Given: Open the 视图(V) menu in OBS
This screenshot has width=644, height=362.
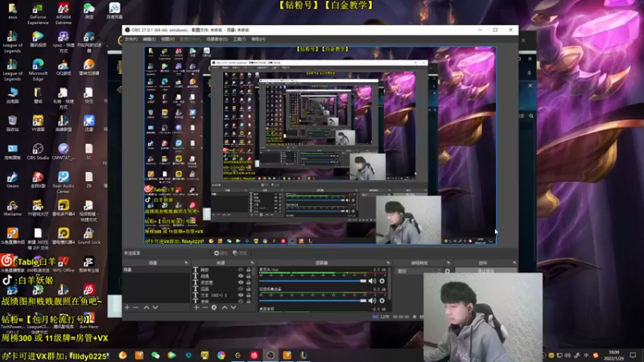Looking at the screenshot, I should (168, 39).
